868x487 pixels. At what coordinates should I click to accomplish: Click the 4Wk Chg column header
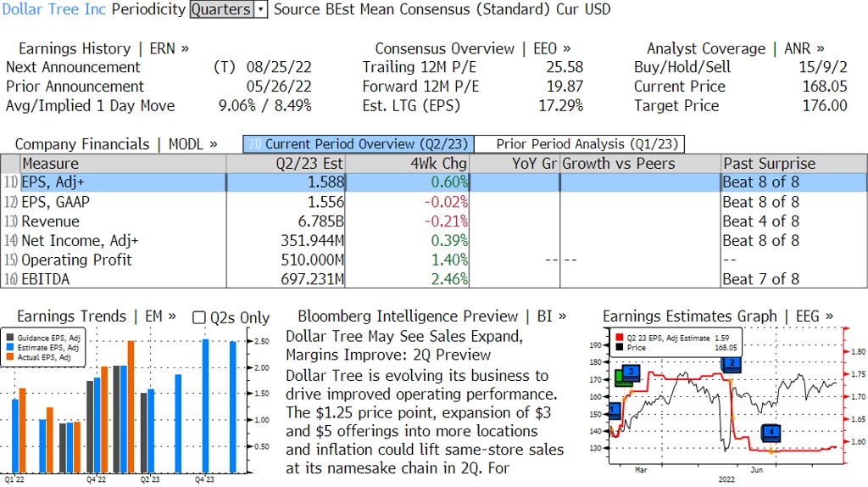[x=407, y=164]
